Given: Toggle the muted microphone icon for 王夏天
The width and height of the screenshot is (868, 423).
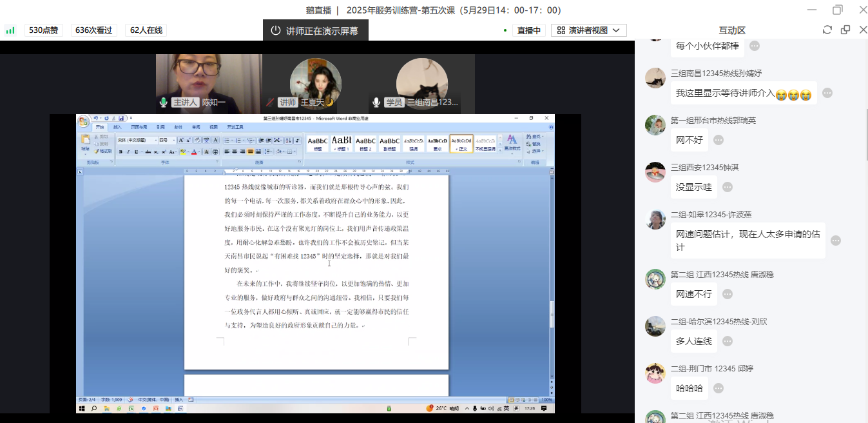Looking at the screenshot, I should [270, 103].
